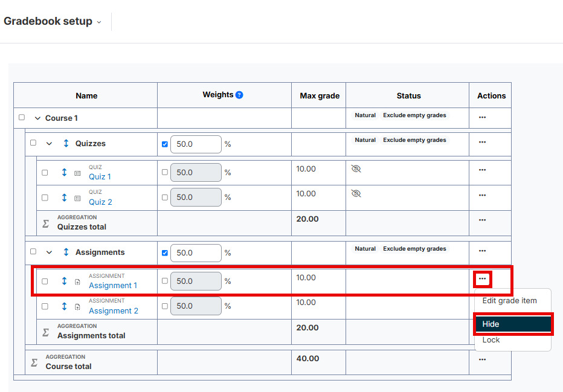Click move arrow icon for Quiz 2

point(64,198)
